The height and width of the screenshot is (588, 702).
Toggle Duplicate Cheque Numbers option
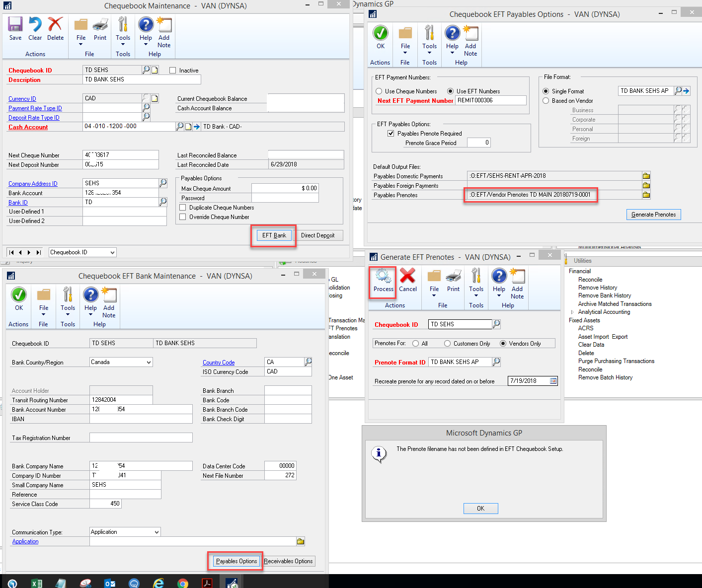coord(182,207)
